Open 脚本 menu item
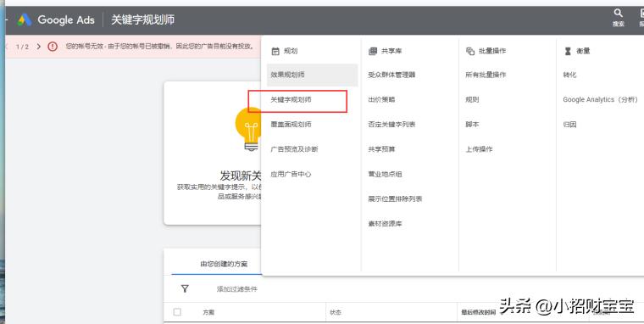The width and height of the screenshot is (644, 324). [472, 124]
